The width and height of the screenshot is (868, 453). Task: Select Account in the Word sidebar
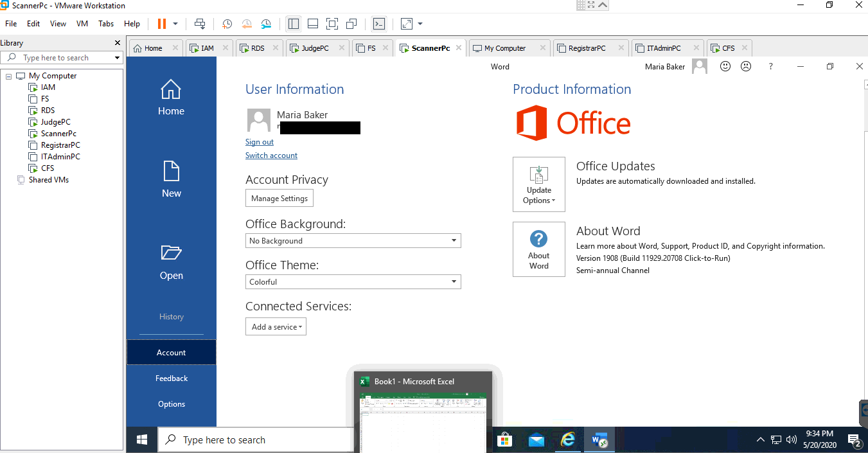[x=172, y=352]
